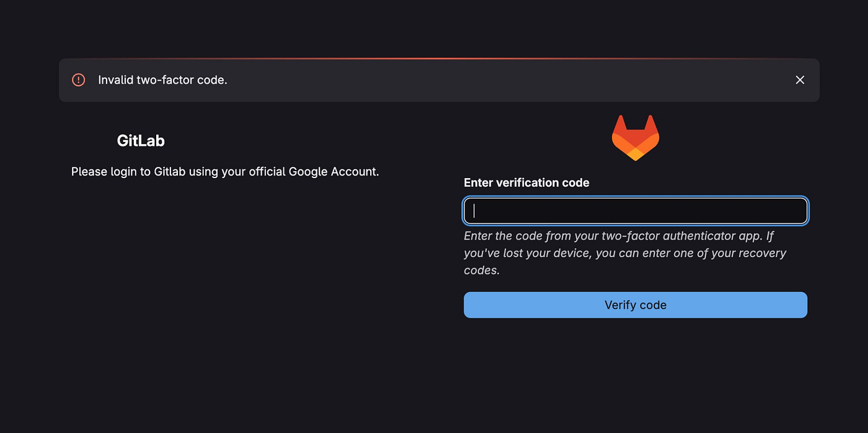
Task: Click the authenticator app help text
Action: point(625,253)
